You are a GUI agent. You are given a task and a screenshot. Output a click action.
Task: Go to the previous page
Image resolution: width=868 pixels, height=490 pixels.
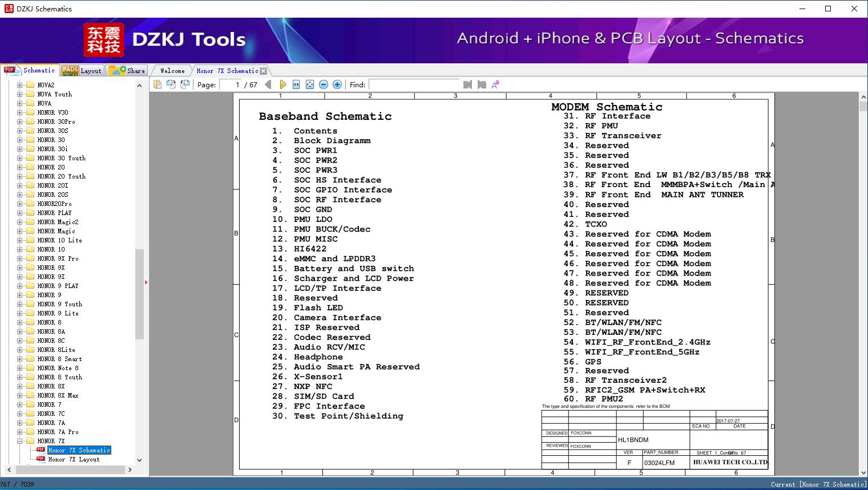[x=268, y=84]
